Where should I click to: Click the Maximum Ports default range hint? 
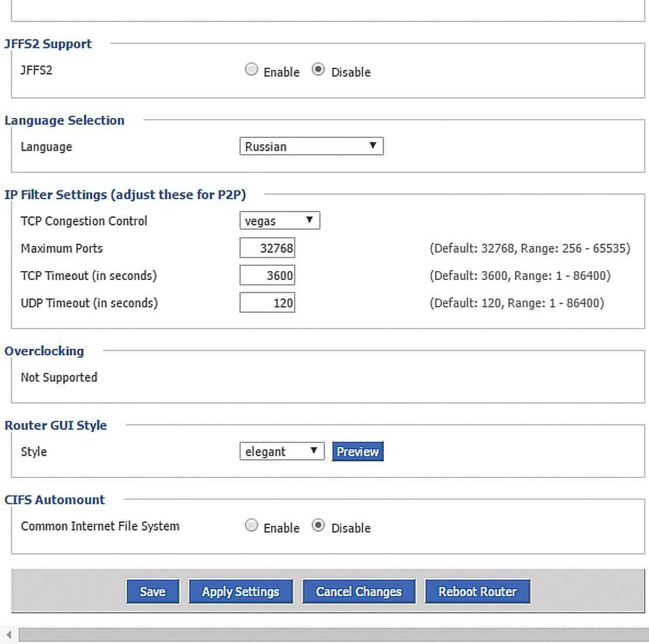pyautogui.click(x=530, y=248)
